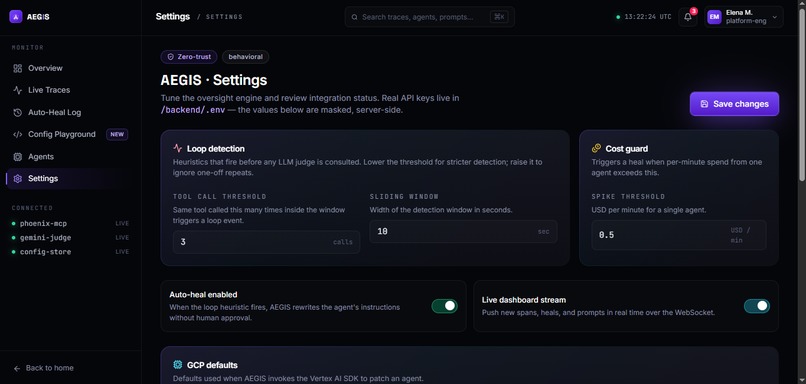Click LIVE status beside gemini-judge
This screenshot has width=806, height=384.
122,238
